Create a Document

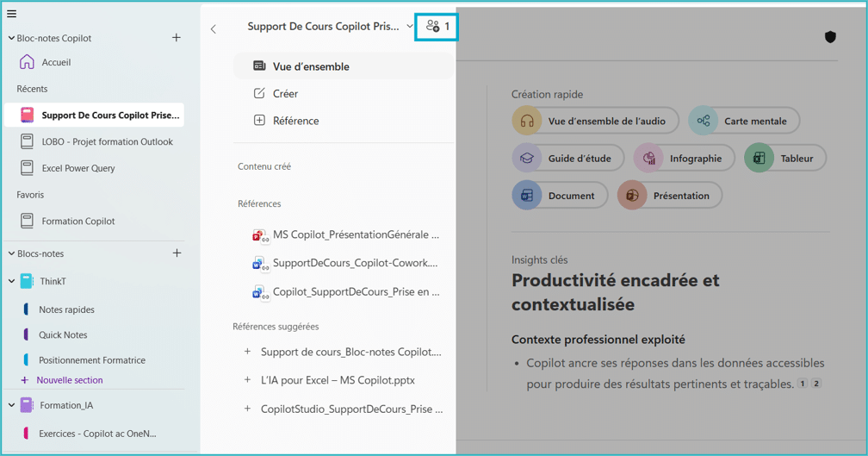tap(560, 196)
